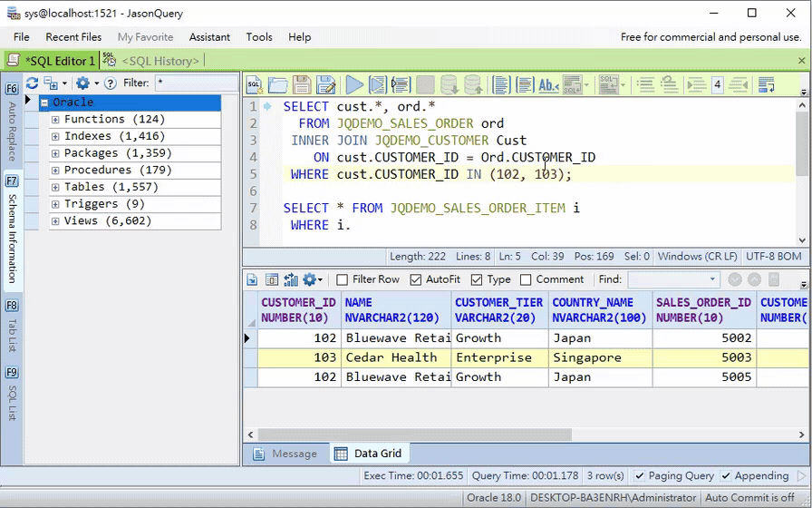Open the Assistant menu

(x=209, y=37)
